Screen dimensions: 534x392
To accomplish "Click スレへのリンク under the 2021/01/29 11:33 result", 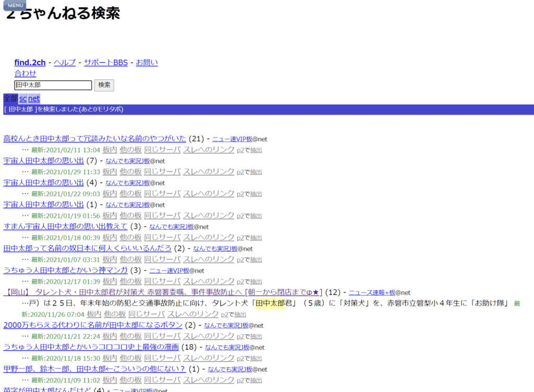I will click(x=209, y=171).
